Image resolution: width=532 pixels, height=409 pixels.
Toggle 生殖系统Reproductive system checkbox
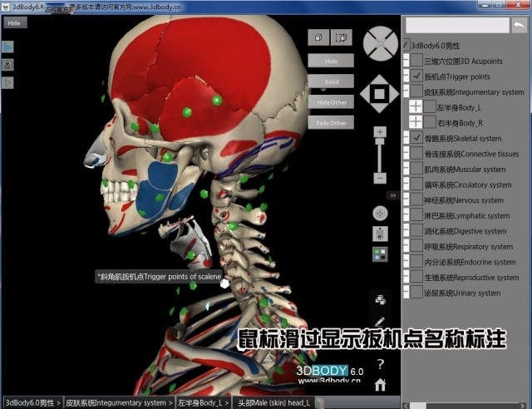coord(416,277)
